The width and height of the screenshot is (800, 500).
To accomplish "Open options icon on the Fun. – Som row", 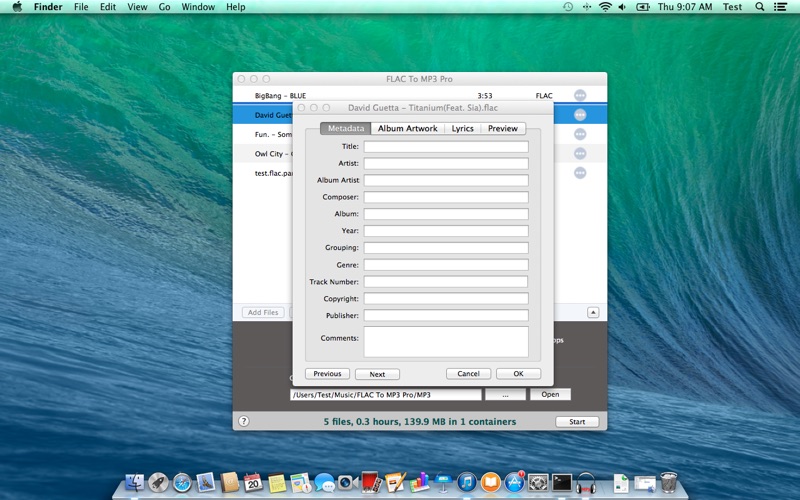I will [x=580, y=134].
